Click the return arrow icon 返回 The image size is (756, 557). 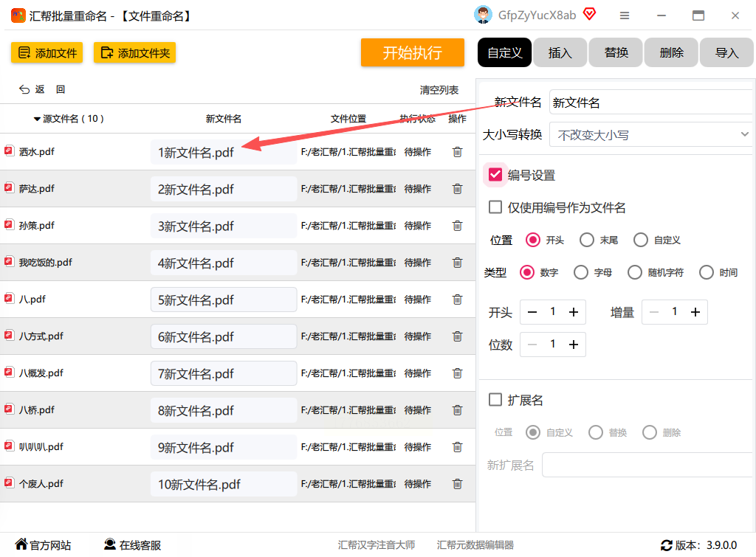pyautogui.click(x=24, y=89)
